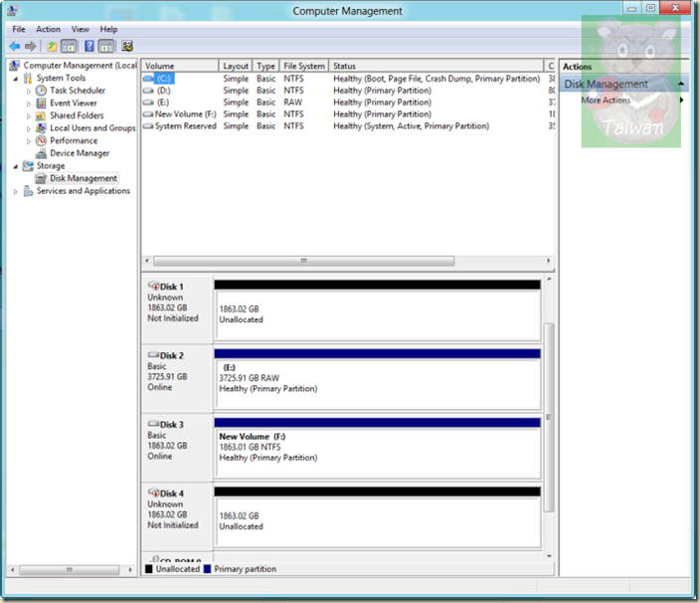Click the Disk 3 drive icon

(x=153, y=424)
